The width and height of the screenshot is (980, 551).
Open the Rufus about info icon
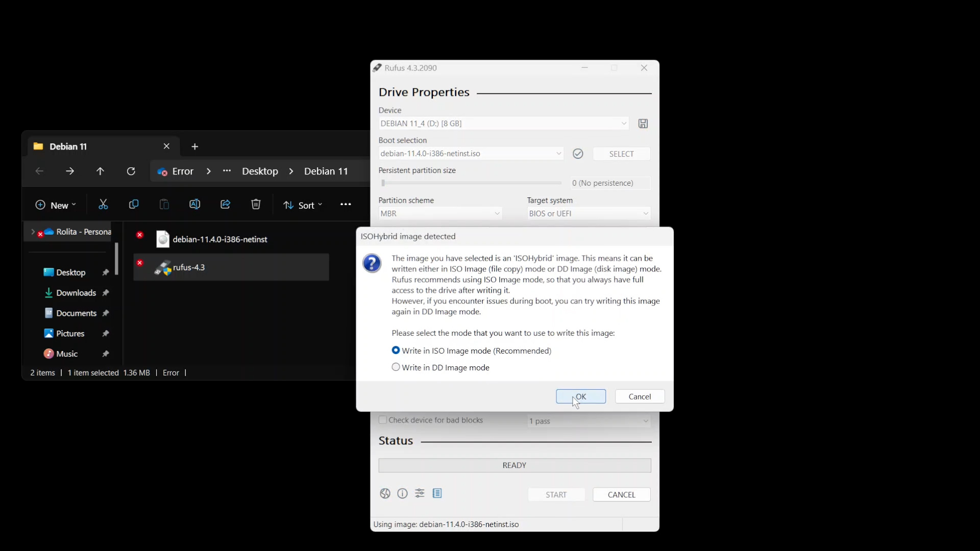coord(402,493)
